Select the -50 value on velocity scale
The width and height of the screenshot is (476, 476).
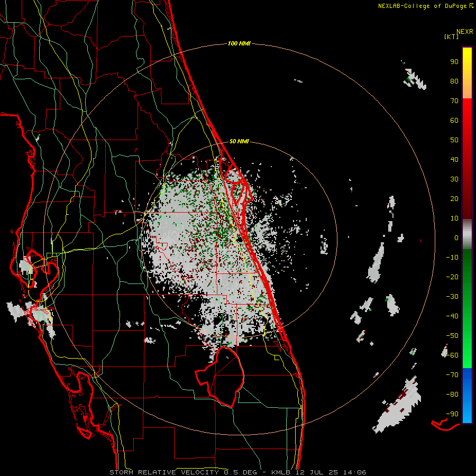(452, 336)
